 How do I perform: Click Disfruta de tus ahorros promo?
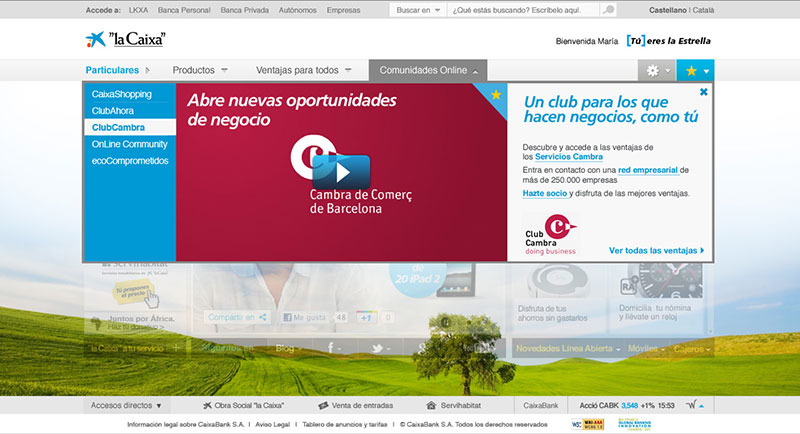pyautogui.click(x=553, y=313)
